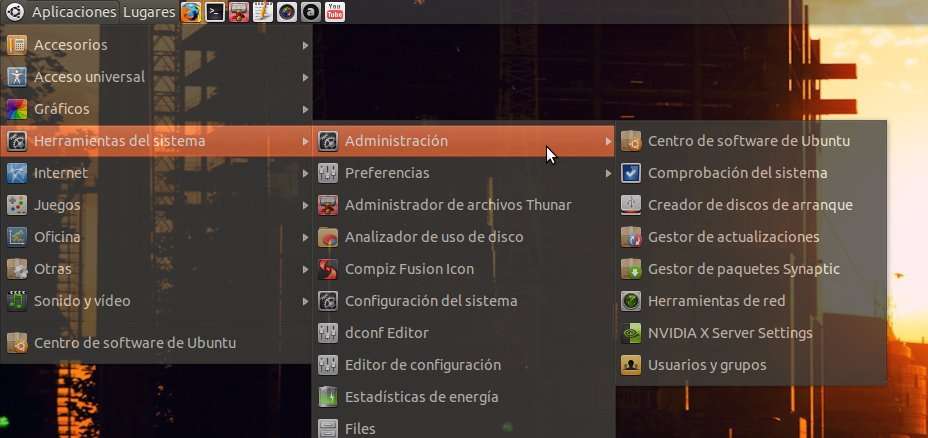Launch NVIDIA X Server Settings
This screenshot has height=438, width=928.
coord(730,333)
